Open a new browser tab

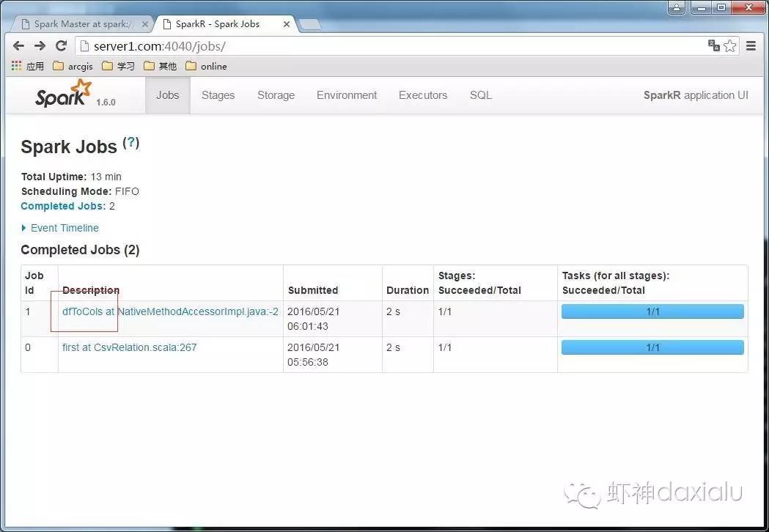click(310, 24)
